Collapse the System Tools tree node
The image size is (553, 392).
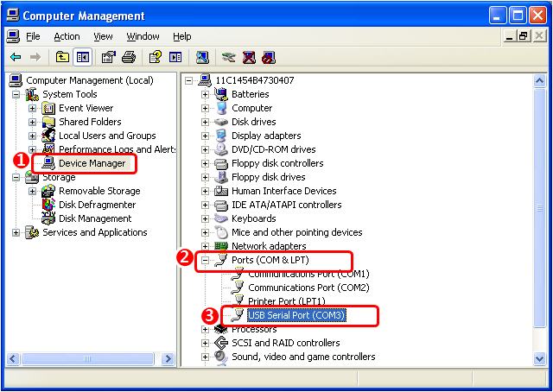coord(16,94)
